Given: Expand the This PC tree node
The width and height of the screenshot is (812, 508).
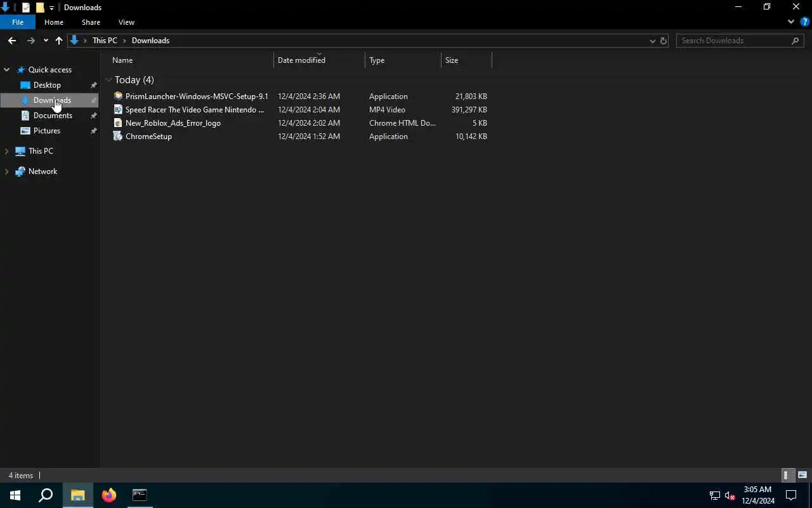Looking at the screenshot, I should point(7,151).
